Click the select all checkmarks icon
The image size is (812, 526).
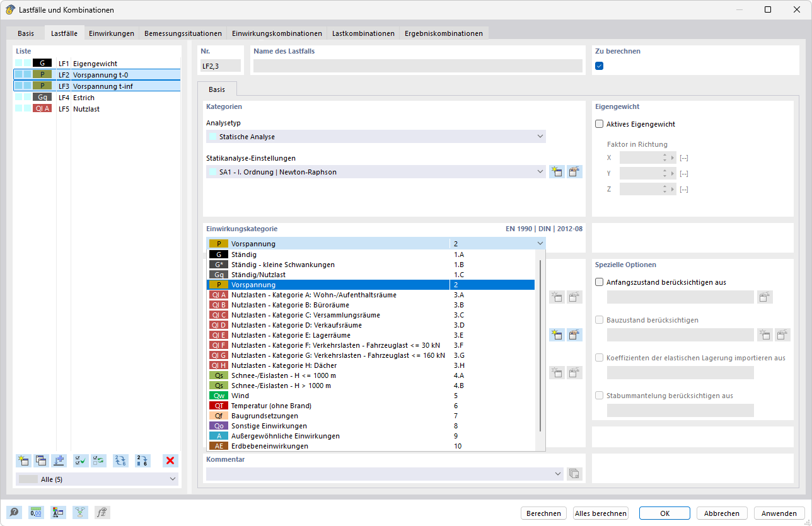point(81,460)
